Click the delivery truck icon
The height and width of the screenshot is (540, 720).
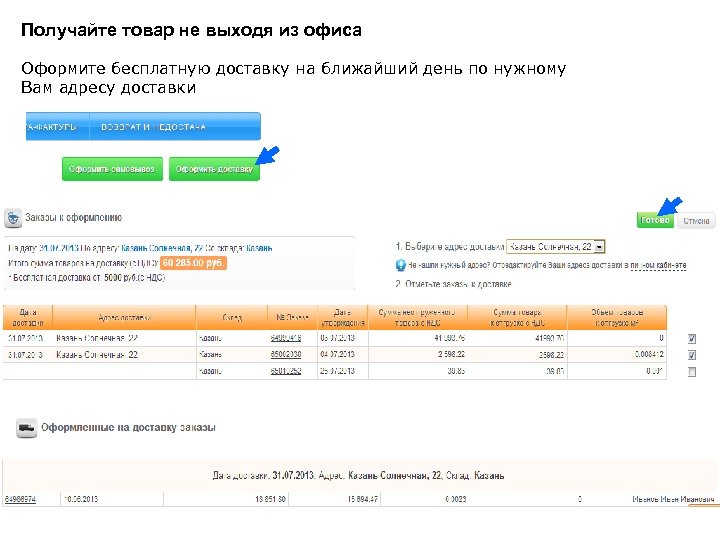point(27,428)
